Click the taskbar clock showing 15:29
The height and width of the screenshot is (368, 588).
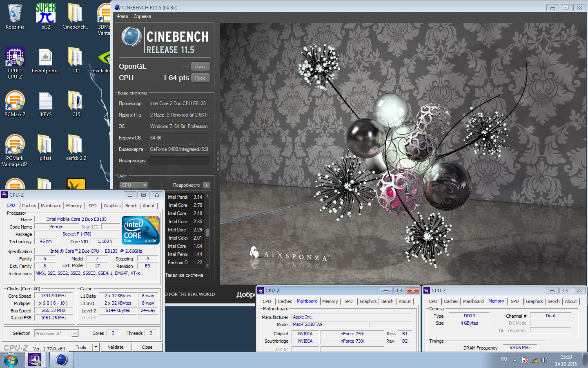[x=566, y=360]
